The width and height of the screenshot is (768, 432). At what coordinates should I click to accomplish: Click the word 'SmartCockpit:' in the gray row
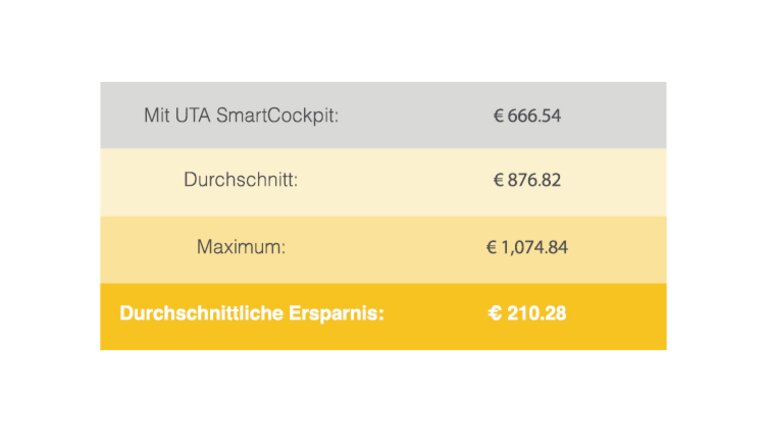pos(277,117)
